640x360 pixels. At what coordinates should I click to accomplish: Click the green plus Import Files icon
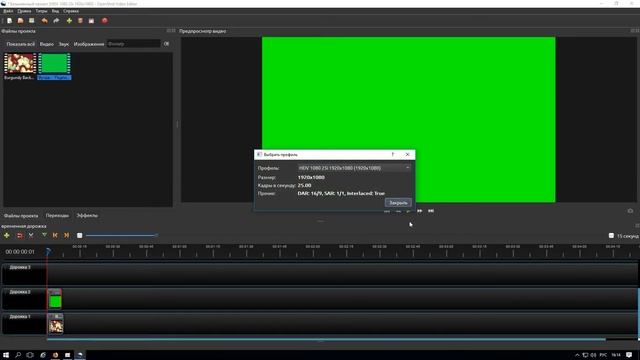pyautogui.click(x=69, y=20)
